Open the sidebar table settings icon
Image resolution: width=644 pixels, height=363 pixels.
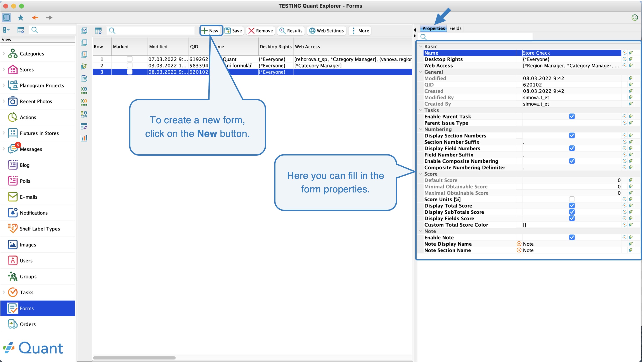tap(21, 30)
